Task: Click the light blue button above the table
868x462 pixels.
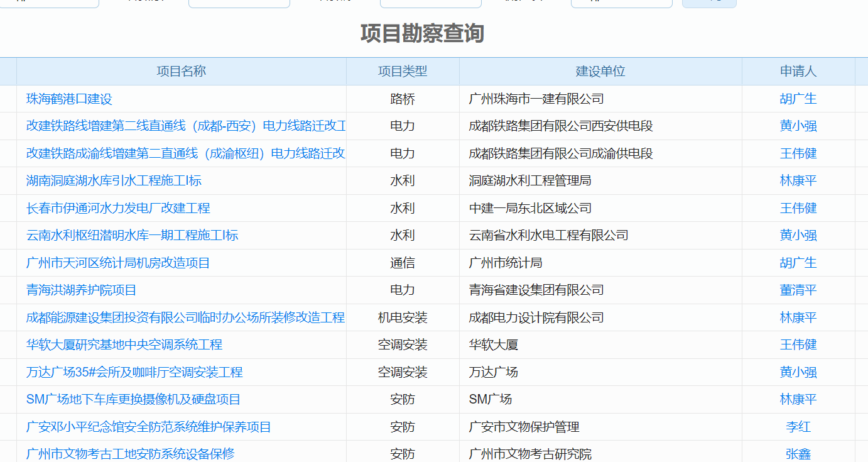Action: 708,3
